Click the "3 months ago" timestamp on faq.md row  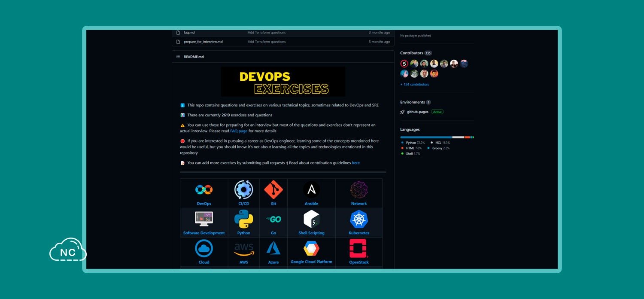click(380, 33)
